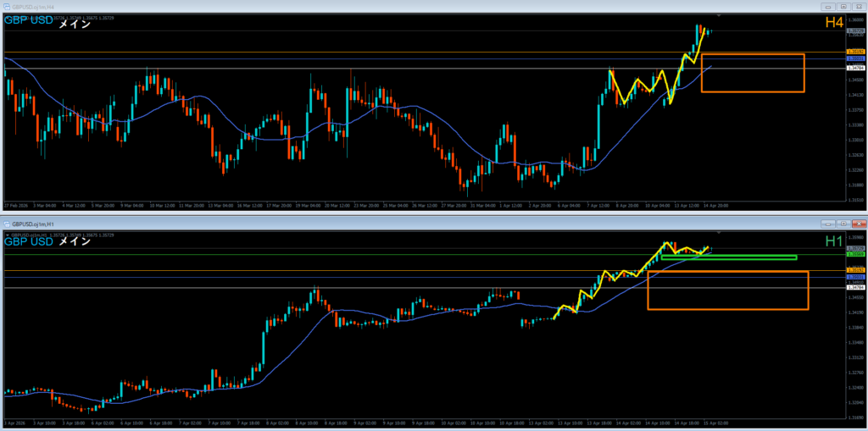Click the H4 chart window title icon

pyautogui.click(x=7, y=7)
